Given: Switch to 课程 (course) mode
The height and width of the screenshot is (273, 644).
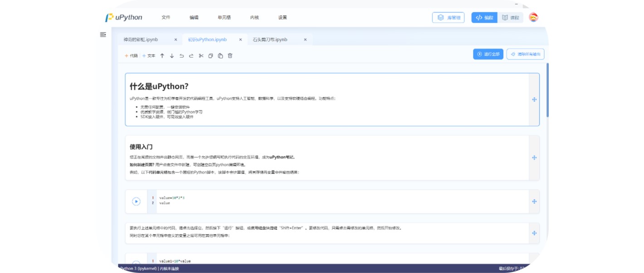Looking at the screenshot, I should pos(510,18).
